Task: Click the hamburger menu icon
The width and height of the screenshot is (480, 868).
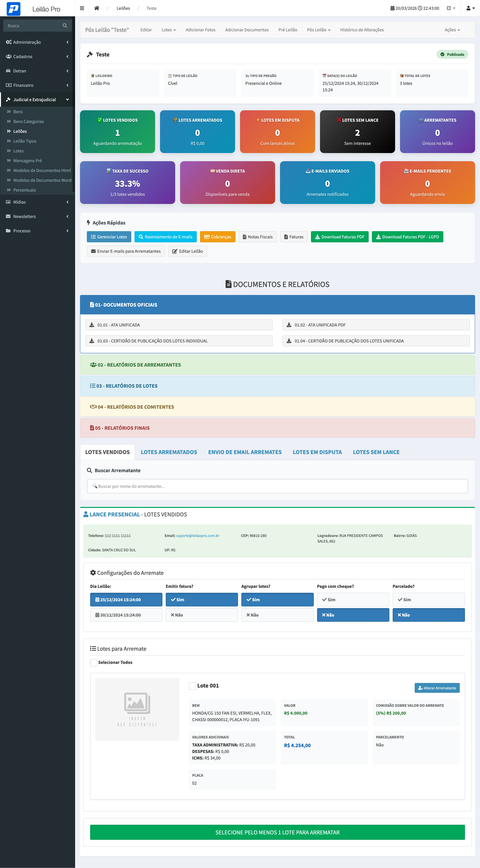Action: click(82, 8)
